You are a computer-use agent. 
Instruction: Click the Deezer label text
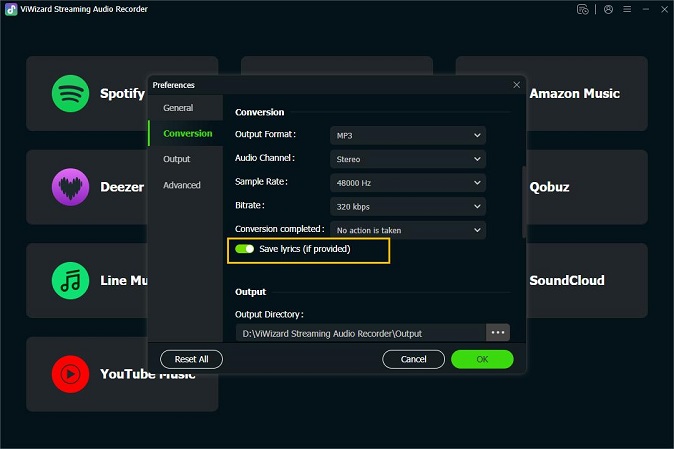click(122, 187)
